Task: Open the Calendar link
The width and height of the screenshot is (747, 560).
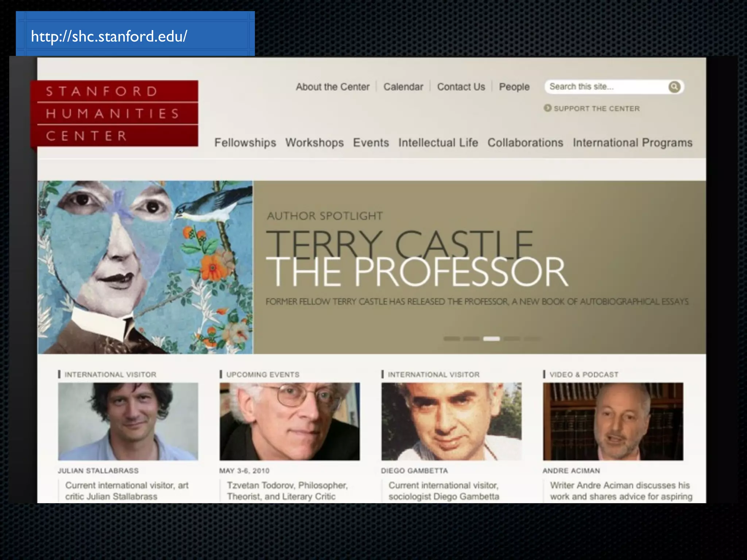Action: point(403,87)
